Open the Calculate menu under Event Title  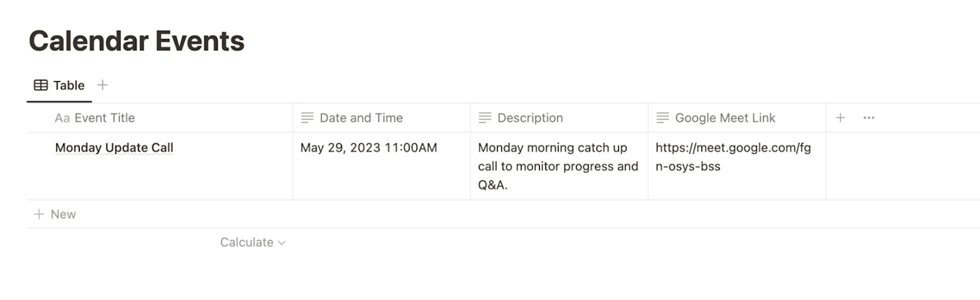(246, 243)
